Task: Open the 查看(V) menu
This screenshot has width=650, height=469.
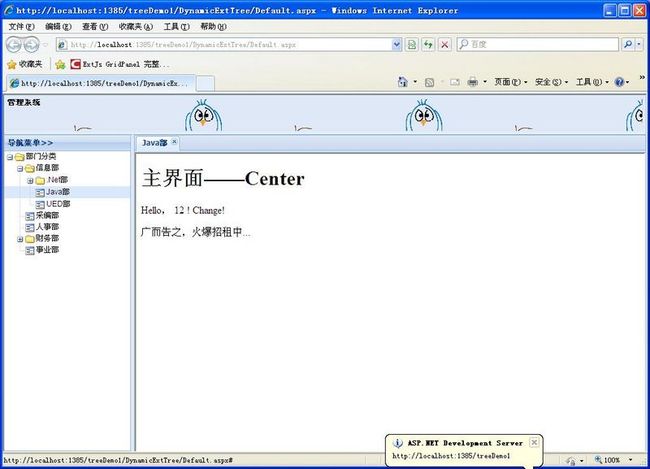Action: coord(95,27)
